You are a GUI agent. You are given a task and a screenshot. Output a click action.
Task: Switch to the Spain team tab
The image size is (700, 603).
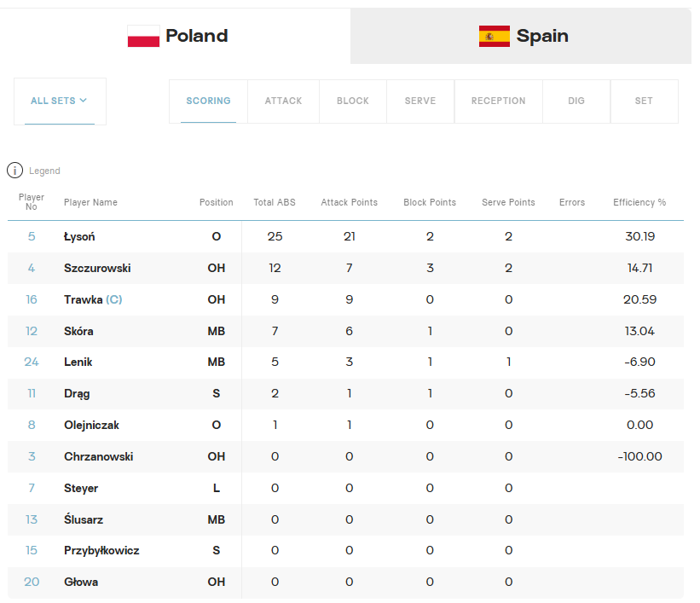[x=521, y=36]
